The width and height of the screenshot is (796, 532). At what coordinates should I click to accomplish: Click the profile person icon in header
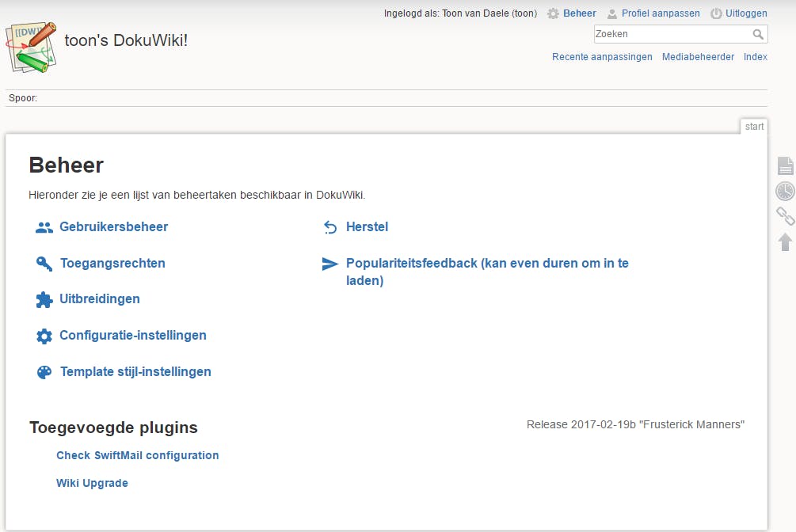tap(612, 13)
